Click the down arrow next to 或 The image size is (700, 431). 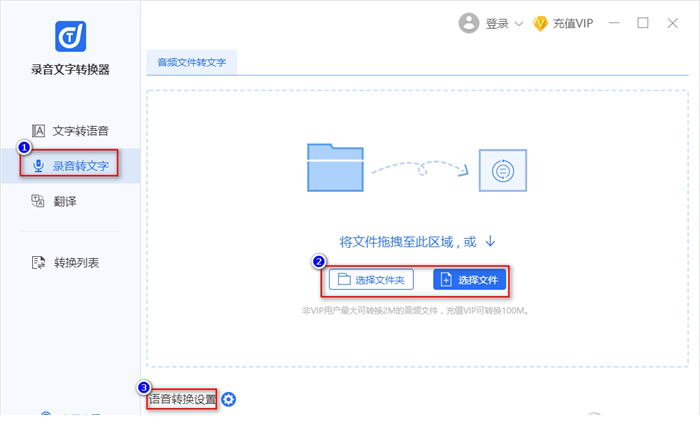(x=490, y=241)
